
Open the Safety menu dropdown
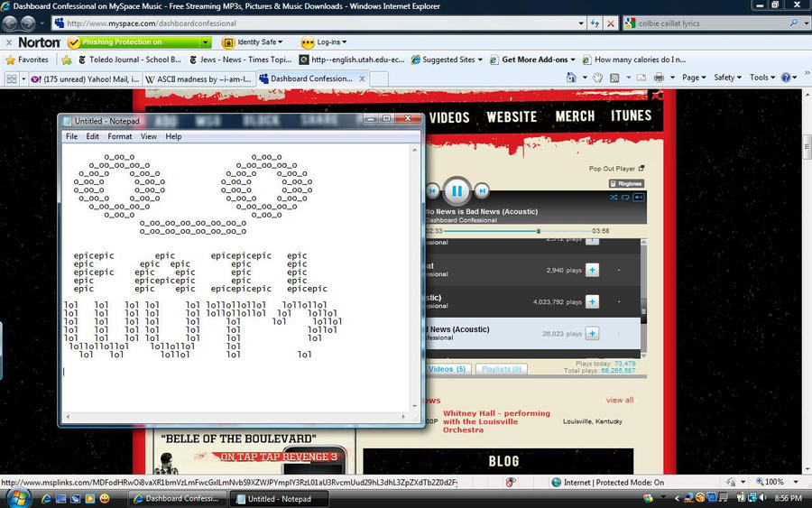tap(727, 78)
